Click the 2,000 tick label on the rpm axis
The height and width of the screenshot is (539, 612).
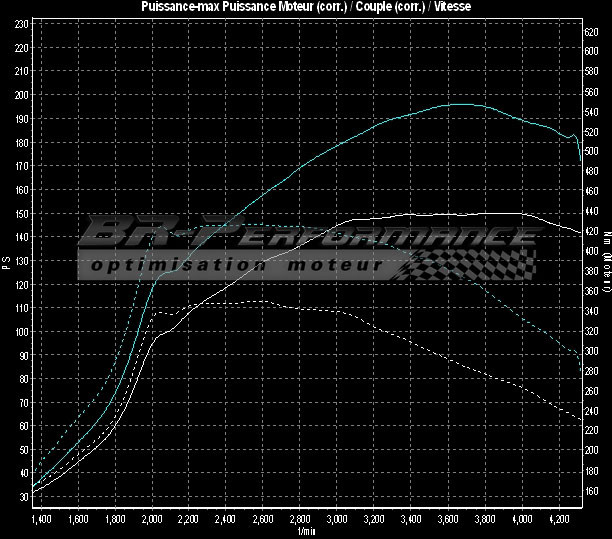pyautogui.click(x=152, y=521)
